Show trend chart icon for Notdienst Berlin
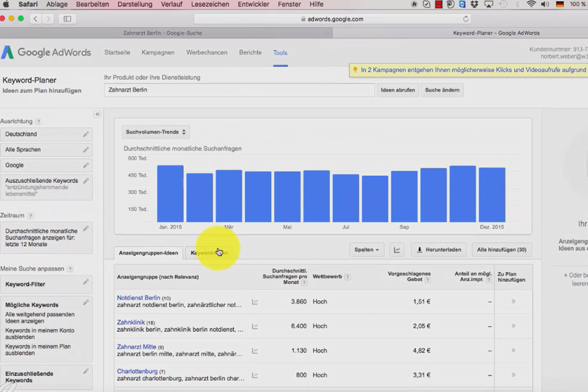This screenshot has width=588, height=392. click(x=255, y=302)
